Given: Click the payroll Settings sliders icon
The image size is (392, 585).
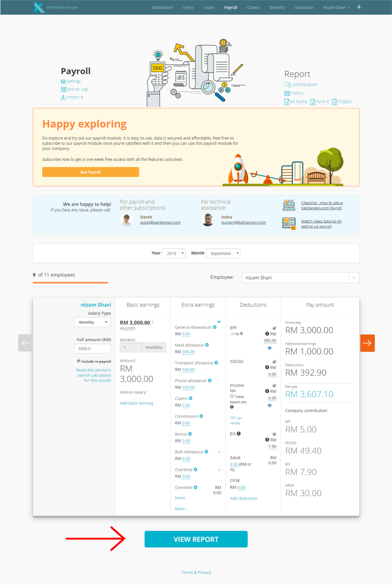Looking at the screenshot, I should pos(63,81).
